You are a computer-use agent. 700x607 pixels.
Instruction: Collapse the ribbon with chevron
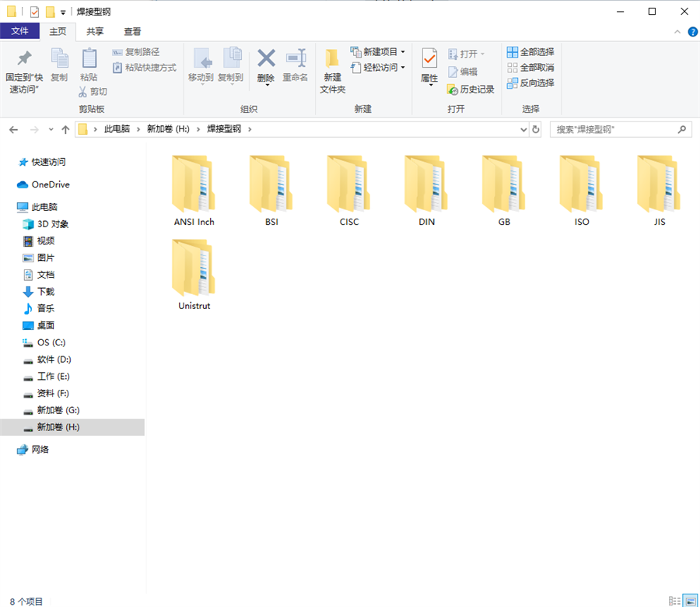tap(677, 32)
